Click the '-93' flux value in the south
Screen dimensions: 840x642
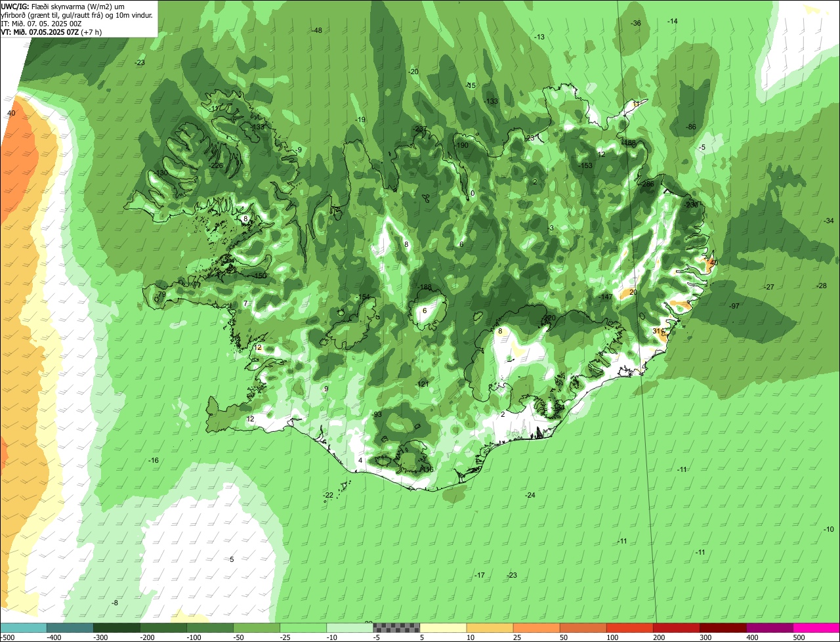coord(377,415)
